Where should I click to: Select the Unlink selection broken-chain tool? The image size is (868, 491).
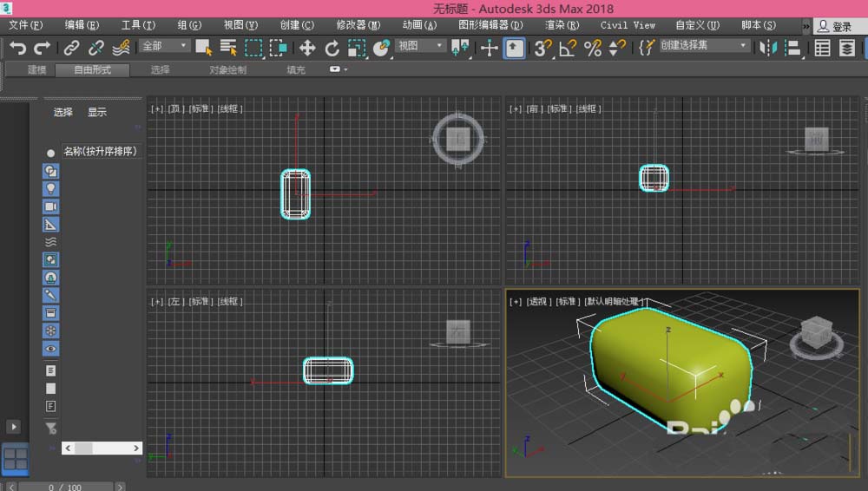(x=95, y=49)
